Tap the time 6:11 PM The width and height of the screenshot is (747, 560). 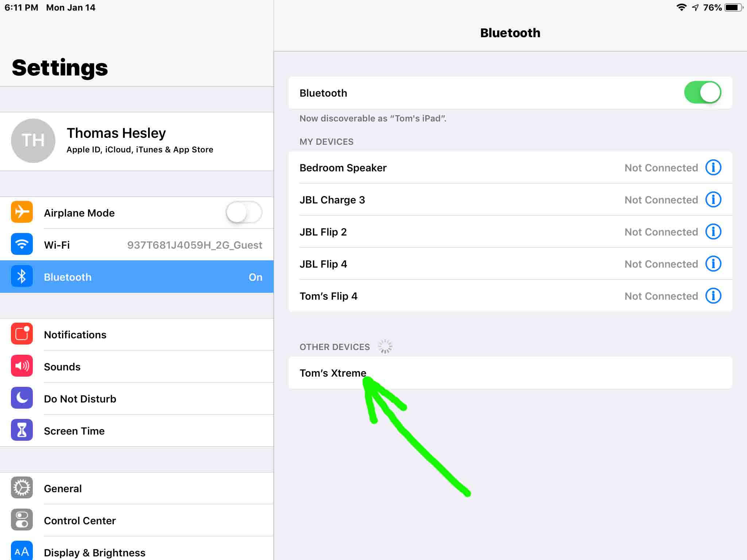tap(21, 8)
